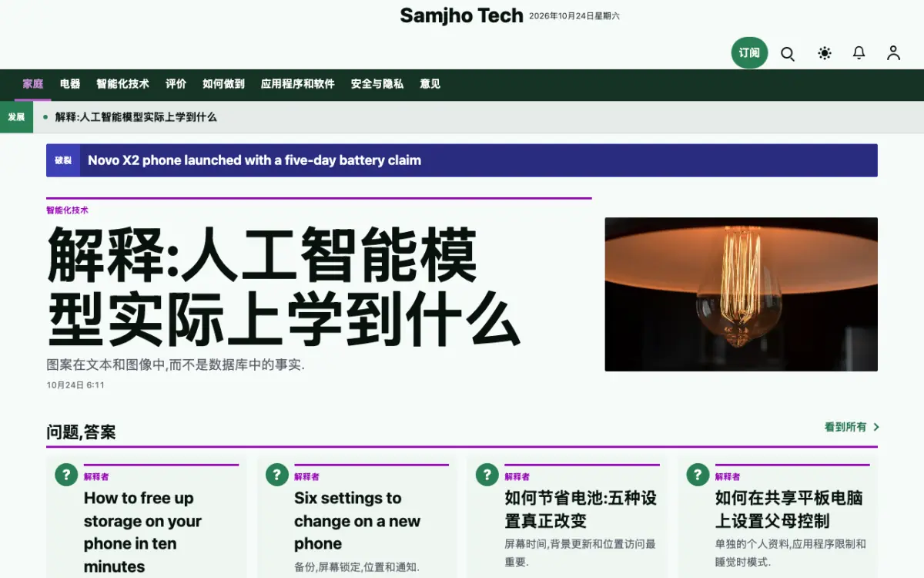Open the 如何在共享平板电脑上设置父母控制 article

[789, 509]
